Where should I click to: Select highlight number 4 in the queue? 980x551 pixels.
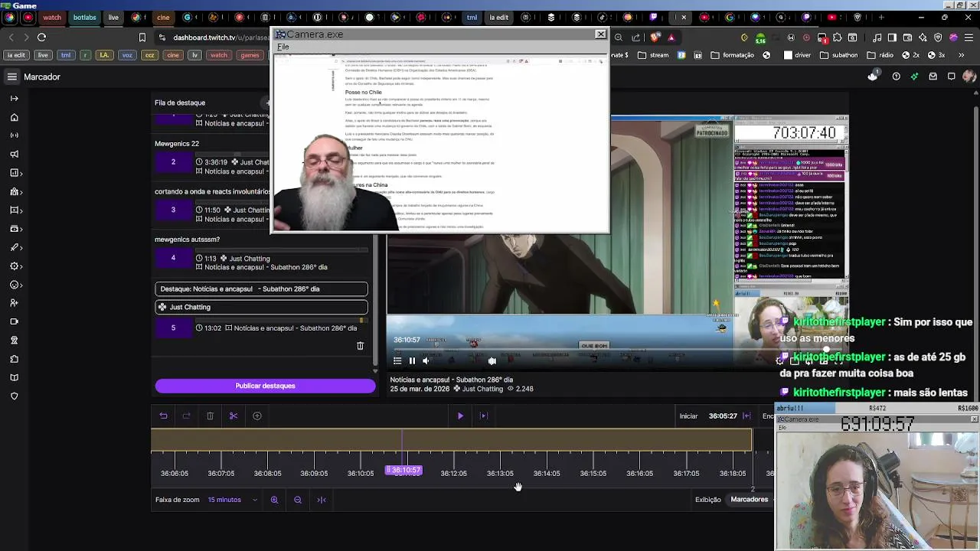click(x=173, y=258)
